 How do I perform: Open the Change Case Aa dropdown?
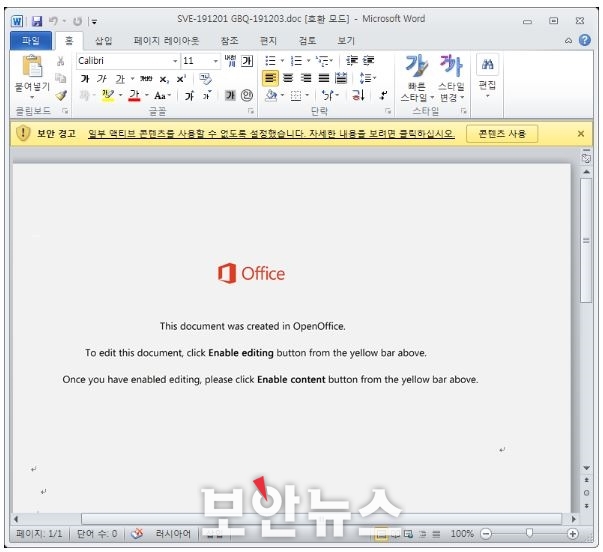coord(162,95)
